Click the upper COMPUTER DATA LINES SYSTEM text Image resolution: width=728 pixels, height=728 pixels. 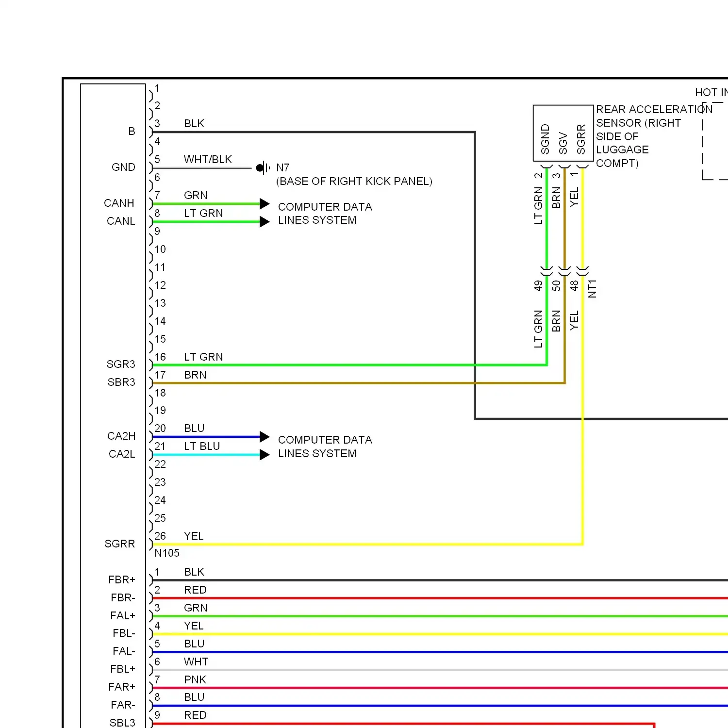tap(325, 214)
